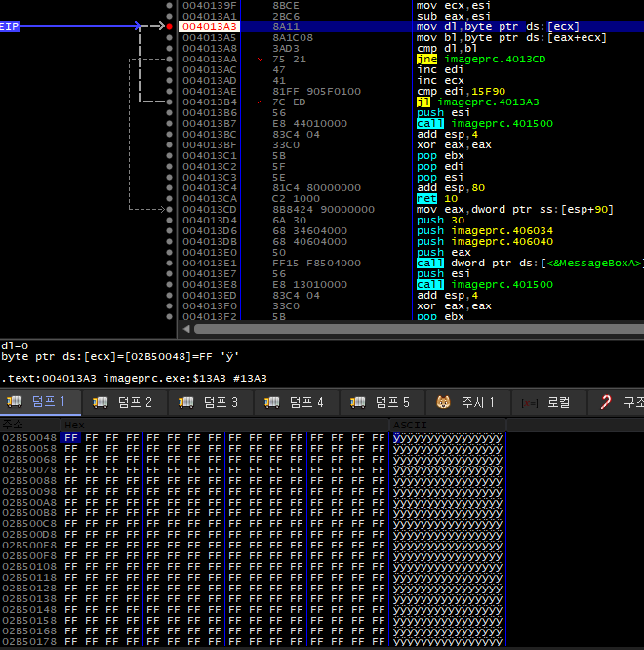Toggle breakpoint dot at address 004013AA

click(169, 60)
